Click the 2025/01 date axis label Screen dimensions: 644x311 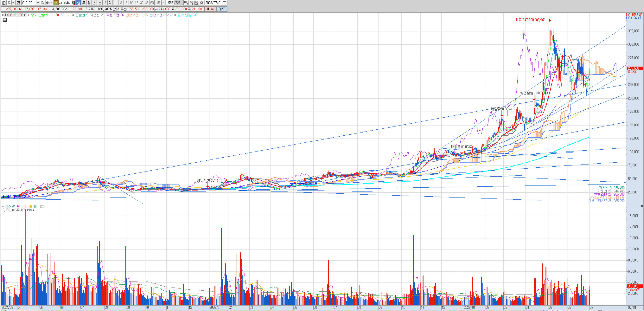click(x=215, y=308)
